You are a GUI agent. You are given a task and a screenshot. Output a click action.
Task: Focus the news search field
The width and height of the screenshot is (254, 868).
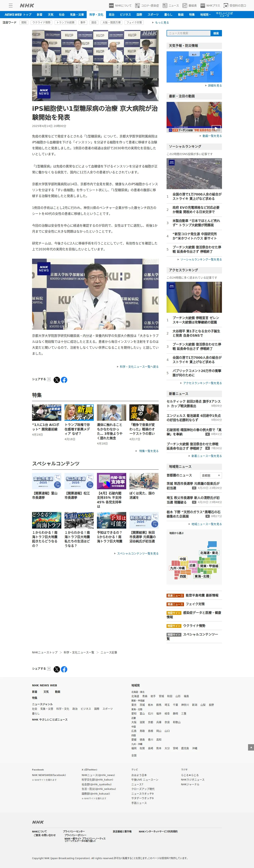pos(189,33)
